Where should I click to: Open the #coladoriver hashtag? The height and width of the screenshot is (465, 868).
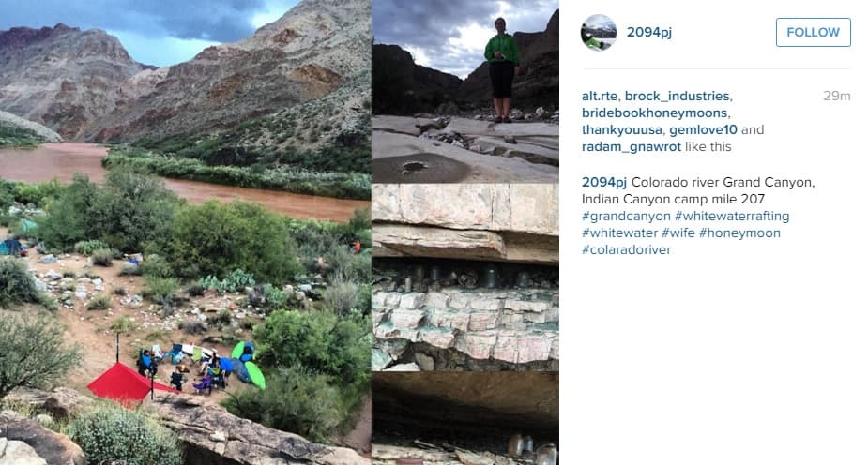pyautogui.click(x=626, y=250)
